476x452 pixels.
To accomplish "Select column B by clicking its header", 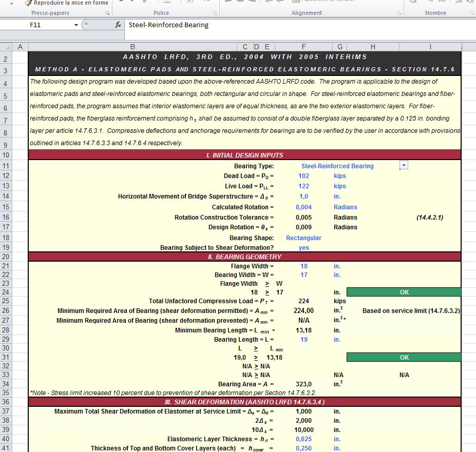I will [x=134, y=46].
